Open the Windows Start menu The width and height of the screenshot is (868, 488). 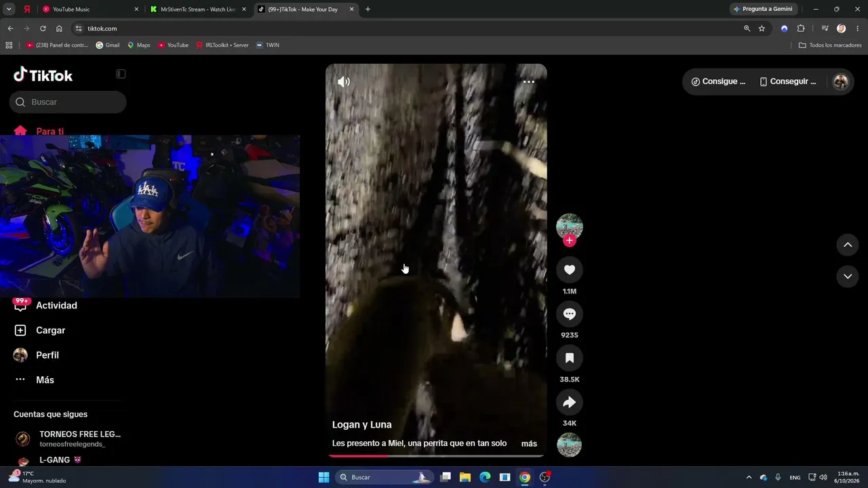[323, 477]
